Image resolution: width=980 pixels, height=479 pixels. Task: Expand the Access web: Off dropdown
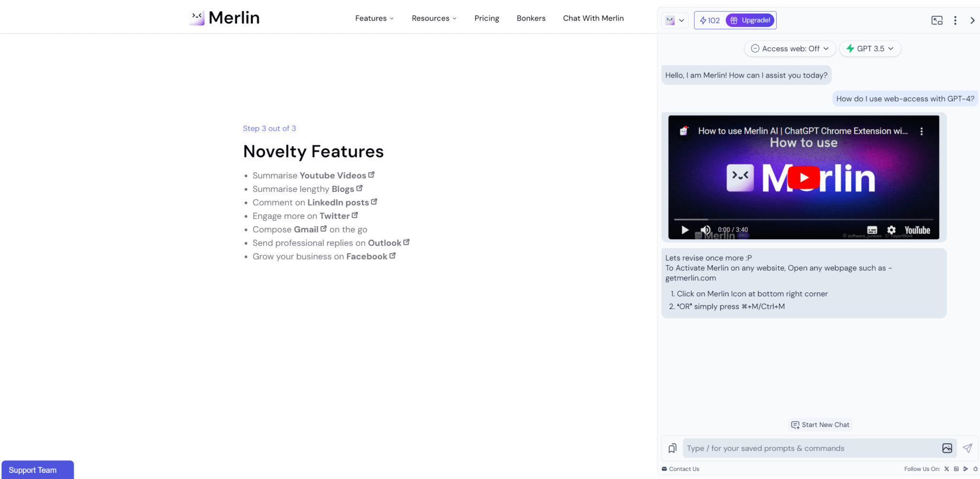pos(790,49)
